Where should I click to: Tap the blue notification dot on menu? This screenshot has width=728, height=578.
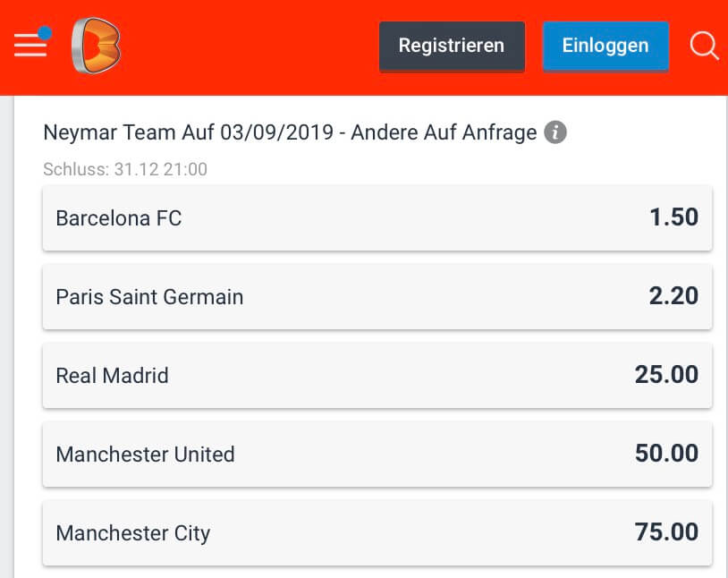(x=45, y=33)
